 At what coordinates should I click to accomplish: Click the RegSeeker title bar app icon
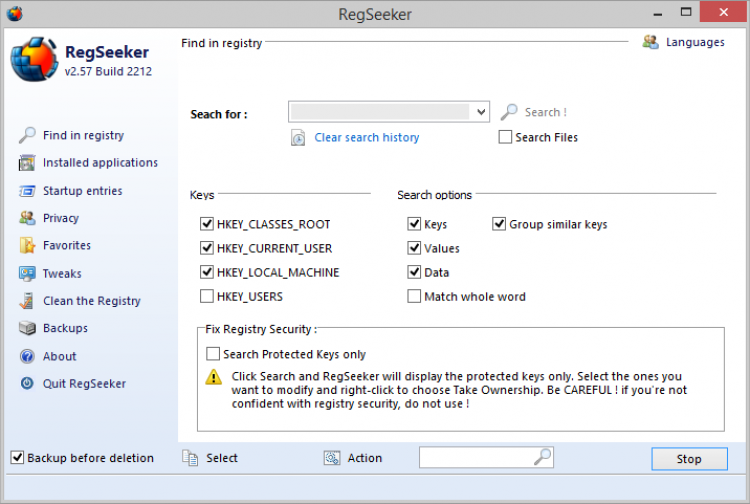[15, 13]
